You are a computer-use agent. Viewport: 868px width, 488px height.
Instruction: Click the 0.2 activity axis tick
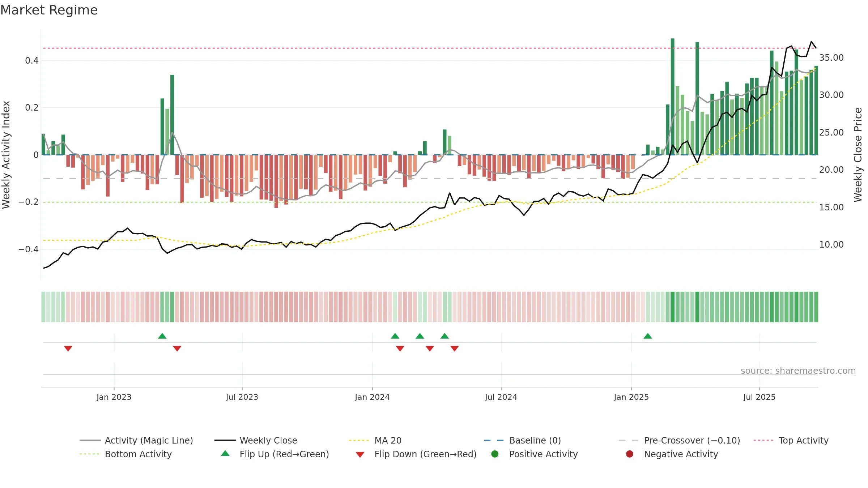32,108
